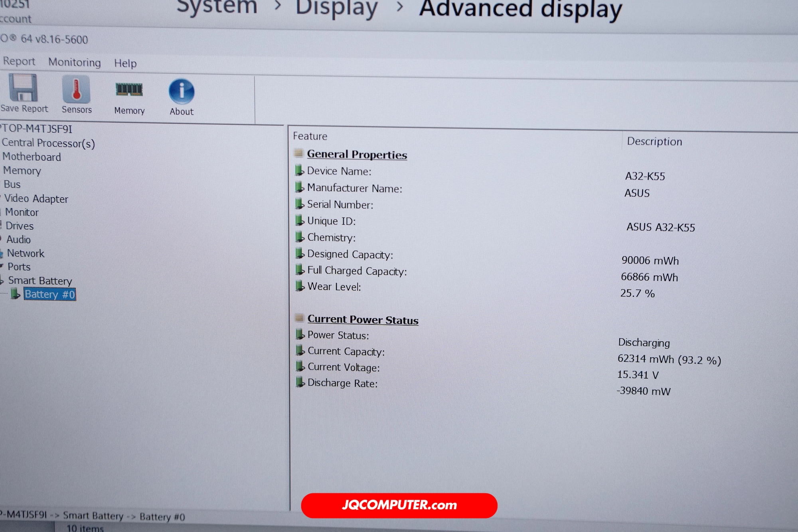Open the Help menu
The width and height of the screenshot is (798, 532).
[125, 63]
